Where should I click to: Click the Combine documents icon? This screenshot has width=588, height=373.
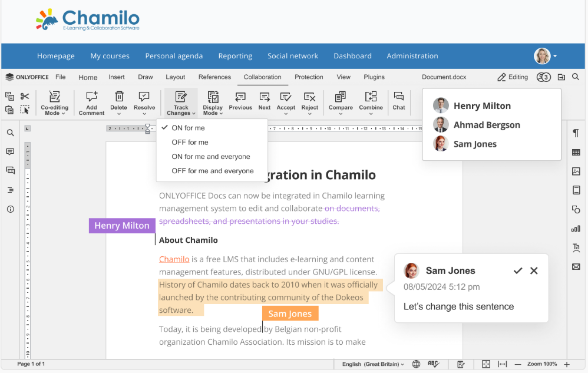(x=371, y=97)
